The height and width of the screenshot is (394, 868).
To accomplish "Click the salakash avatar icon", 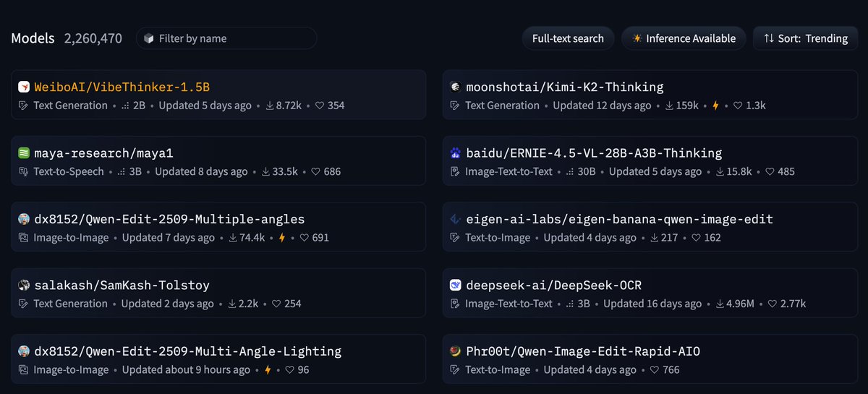I will tap(24, 286).
